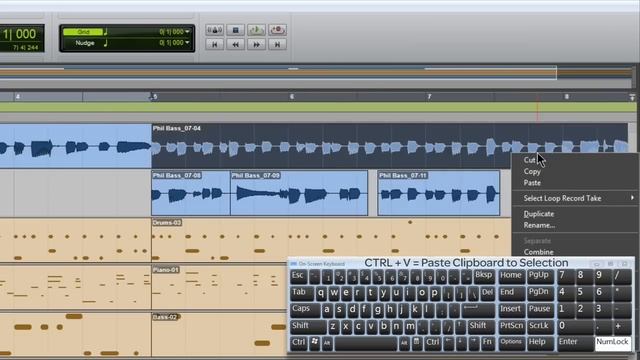Click the Fast Forward transport button
The image size is (640, 360).
tap(256, 44)
